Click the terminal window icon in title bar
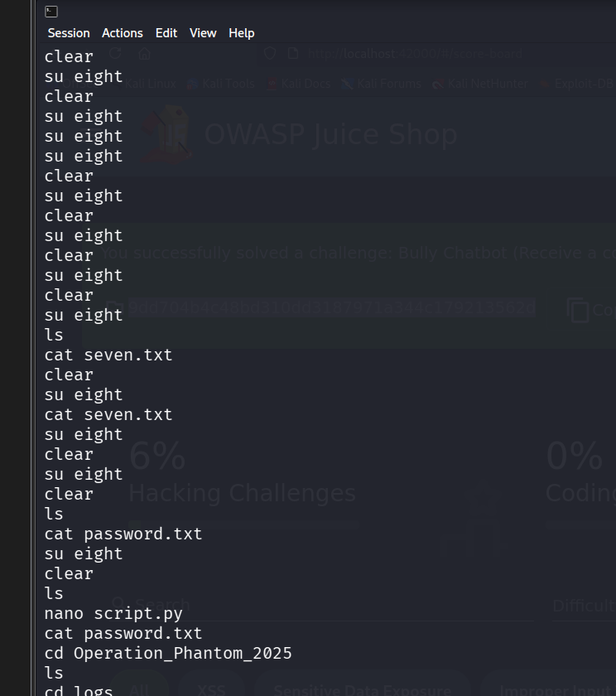This screenshot has width=616, height=696. pyautogui.click(x=51, y=12)
